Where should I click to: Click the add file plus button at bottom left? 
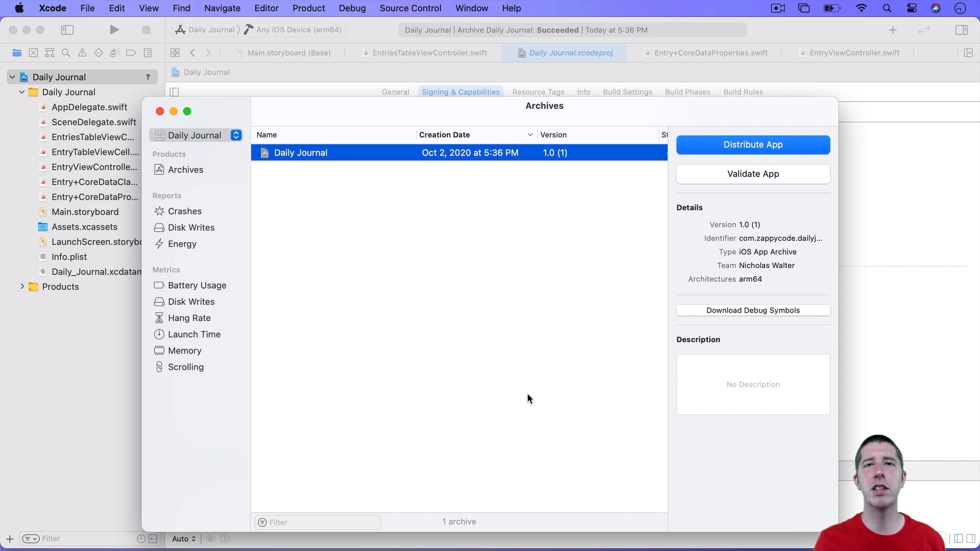[x=10, y=539]
